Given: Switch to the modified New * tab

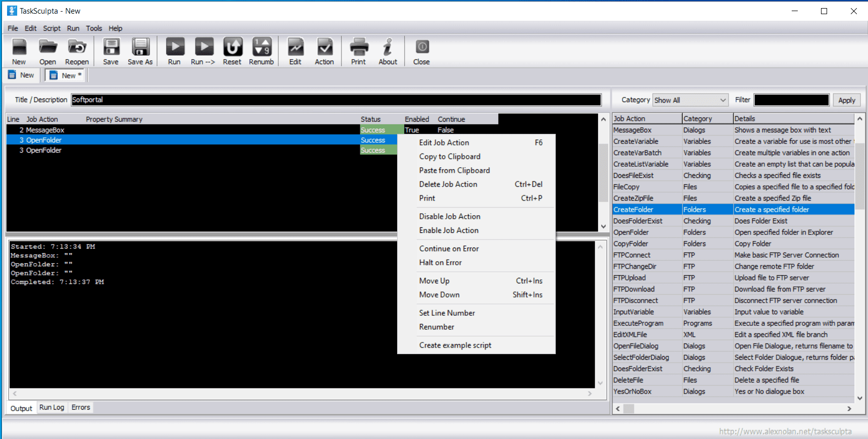Looking at the screenshot, I should click(x=66, y=75).
